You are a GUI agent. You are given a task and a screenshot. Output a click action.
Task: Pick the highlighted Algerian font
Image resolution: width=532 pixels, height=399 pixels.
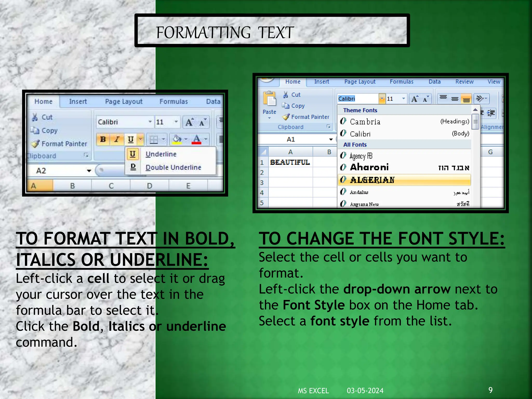click(404, 180)
